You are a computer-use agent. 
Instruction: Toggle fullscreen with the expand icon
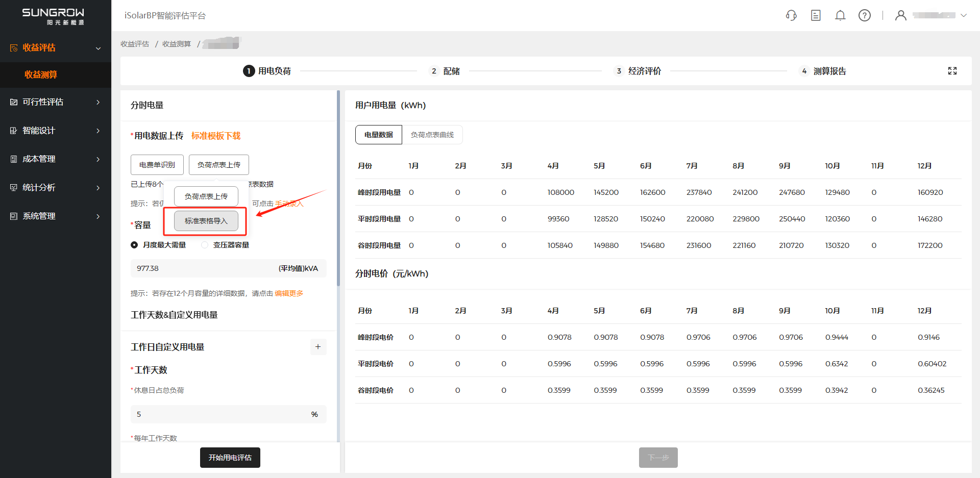[x=952, y=71]
